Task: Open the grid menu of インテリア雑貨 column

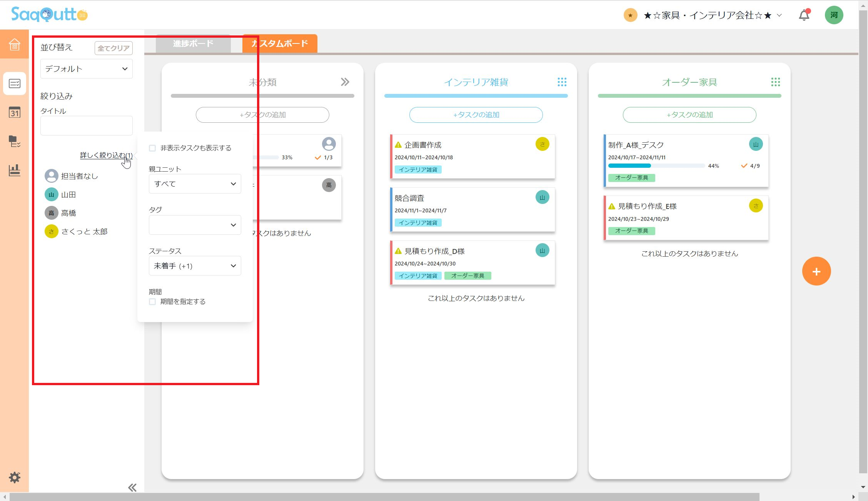Action: pyautogui.click(x=562, y=82)
